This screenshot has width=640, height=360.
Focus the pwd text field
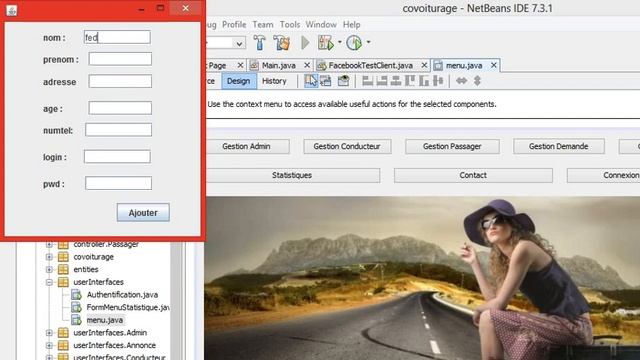118,183
